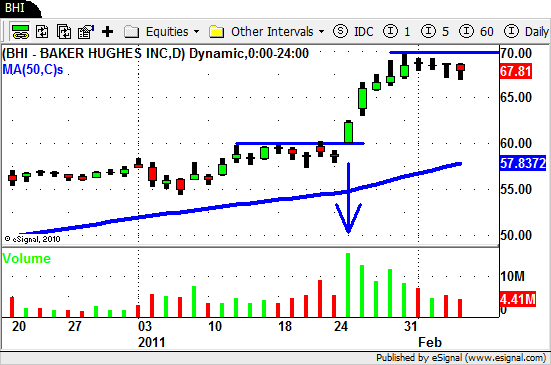Click the green chain link symbol icon
The width and height of the screenshot is (551, 365).
(x=20, y=32)
